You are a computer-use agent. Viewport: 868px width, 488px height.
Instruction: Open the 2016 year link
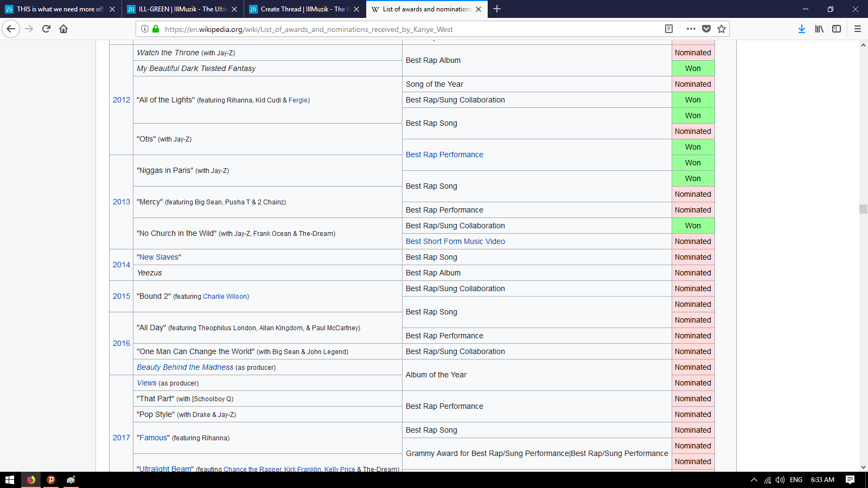122,343
